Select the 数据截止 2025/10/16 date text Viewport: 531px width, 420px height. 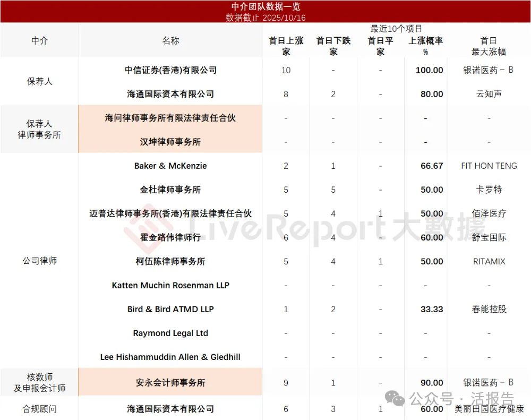[265, 18]
